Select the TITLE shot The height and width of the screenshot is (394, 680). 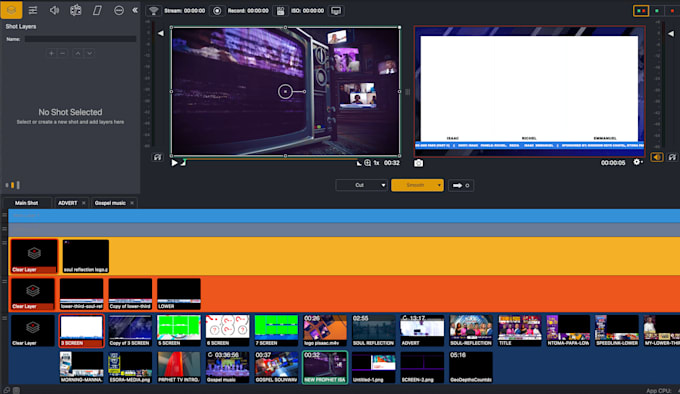coord(520,331)
